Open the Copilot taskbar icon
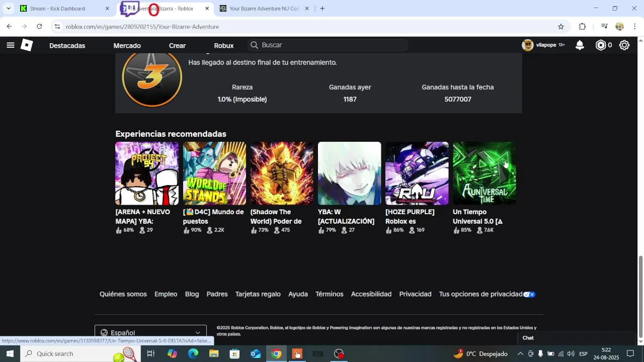 [172, 353]
